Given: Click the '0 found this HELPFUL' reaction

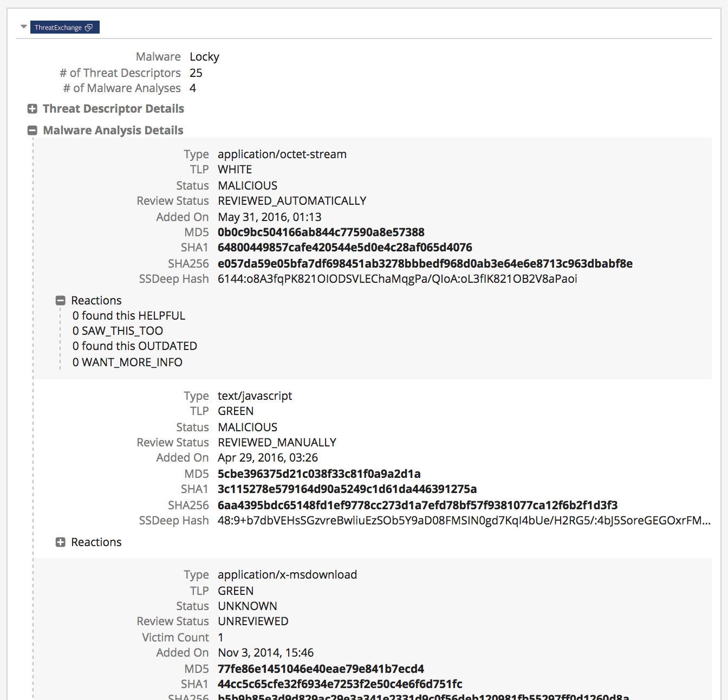Looking at the screenshot, I should coord(129,316).
